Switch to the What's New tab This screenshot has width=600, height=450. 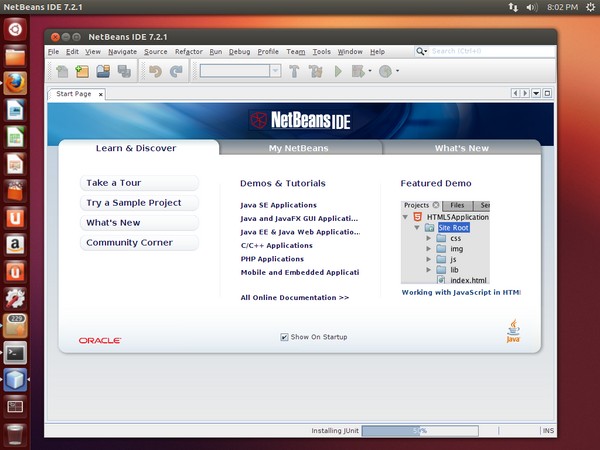point(461,148)
